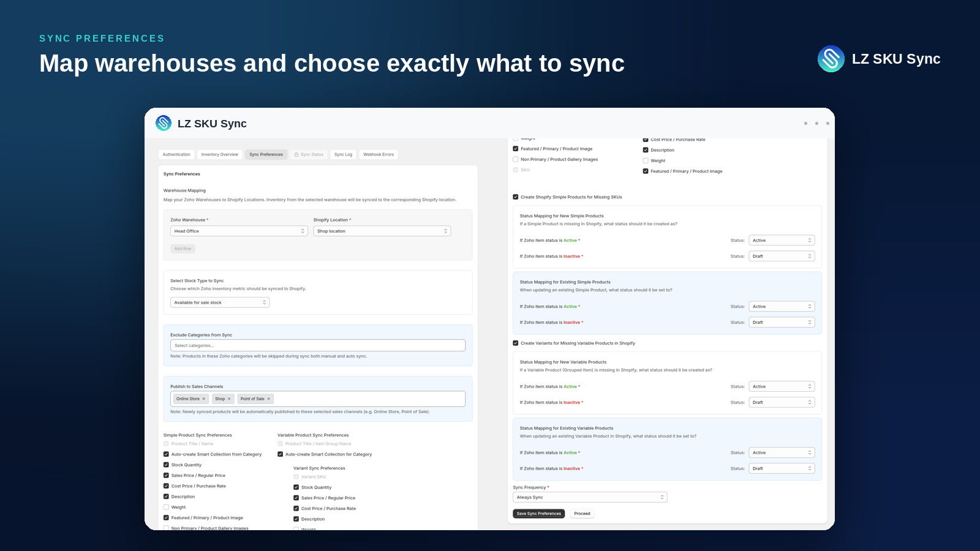Open Inactive-status Draft dropdown under Existing Simple Products
Viewport: 980px width, 551px height.
[x=782, y=323]
